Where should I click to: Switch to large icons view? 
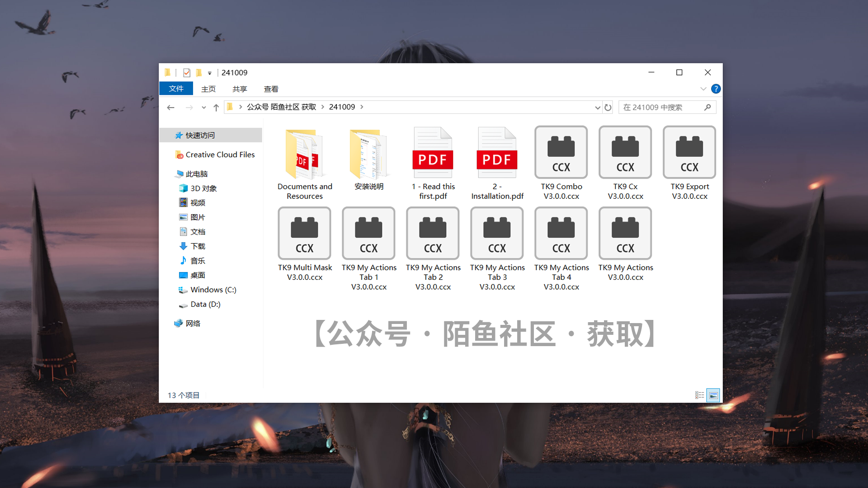pyautogui.click(x=713, y=395)
